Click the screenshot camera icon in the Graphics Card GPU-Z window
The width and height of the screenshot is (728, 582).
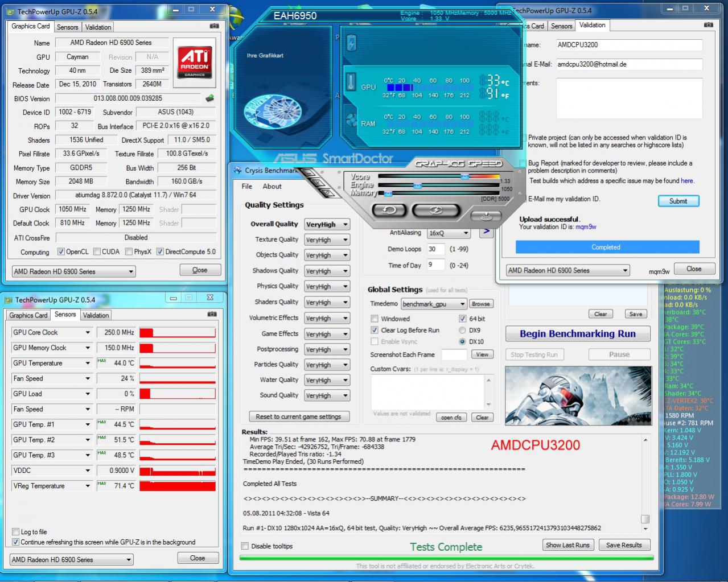pyautogui.click(x=214, y=26)
